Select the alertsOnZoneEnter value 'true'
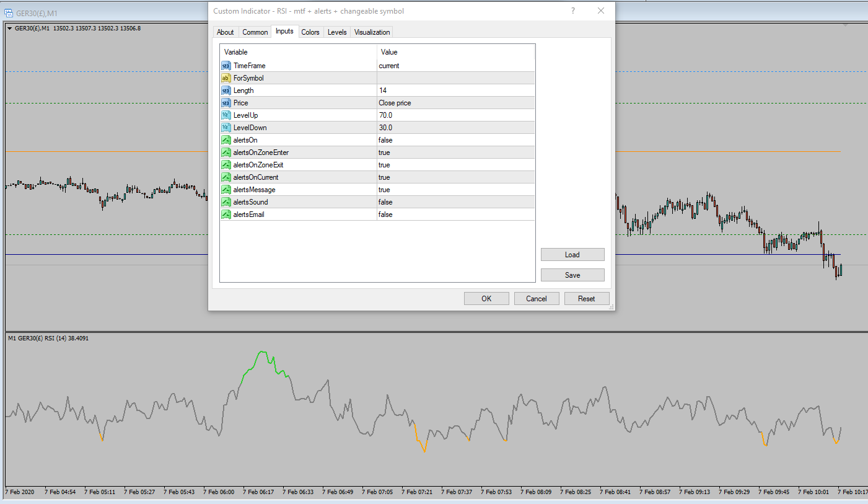 (384, 153)
